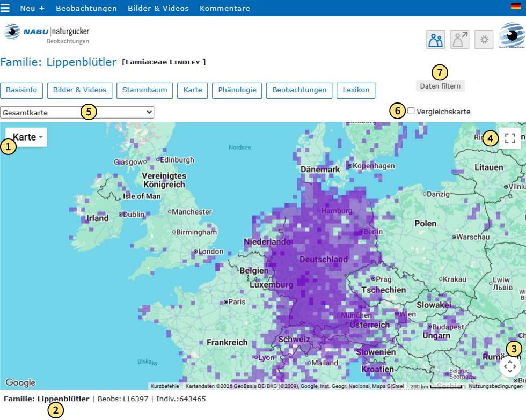Click Berlin label on the map

click(372, 231)
